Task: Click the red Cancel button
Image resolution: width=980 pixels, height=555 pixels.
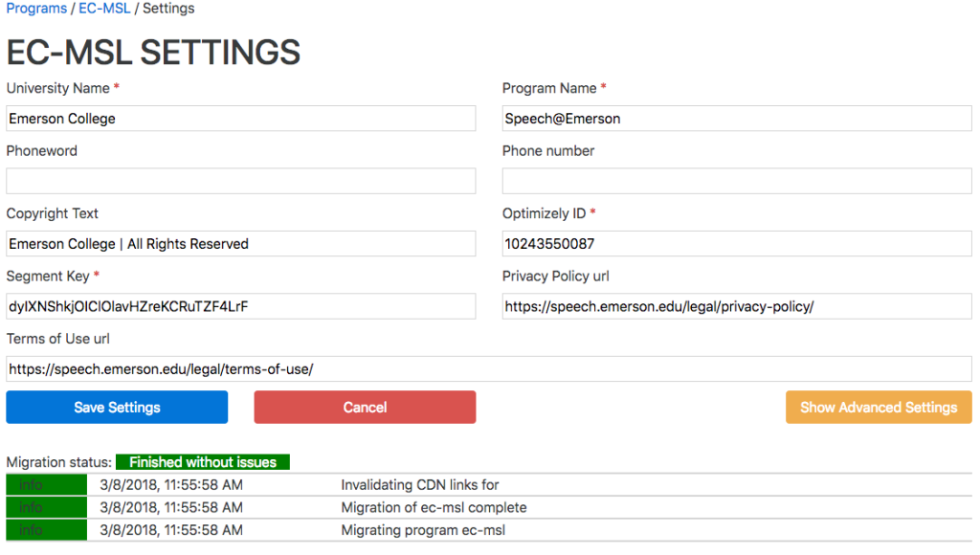Action: pos(365,408)
